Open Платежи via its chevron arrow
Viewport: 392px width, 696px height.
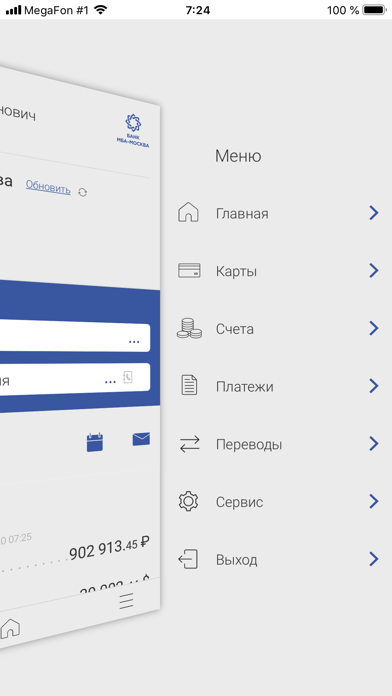pyautogui.click(x=374, y=386)
